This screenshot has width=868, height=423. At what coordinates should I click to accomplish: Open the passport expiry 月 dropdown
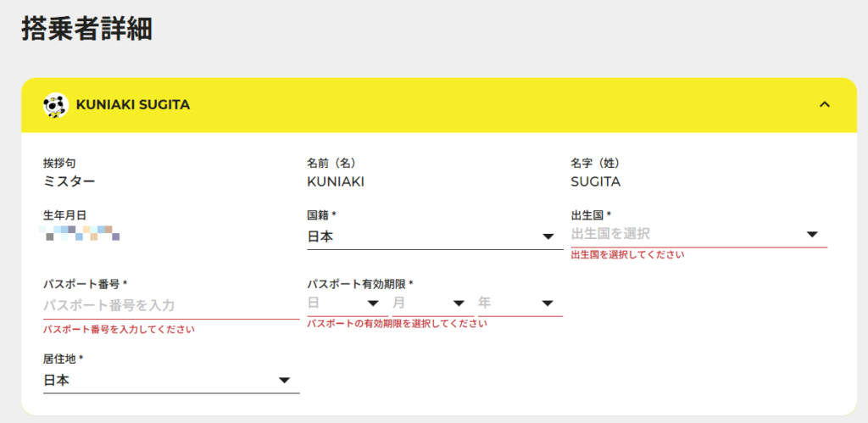pos(429,303)
